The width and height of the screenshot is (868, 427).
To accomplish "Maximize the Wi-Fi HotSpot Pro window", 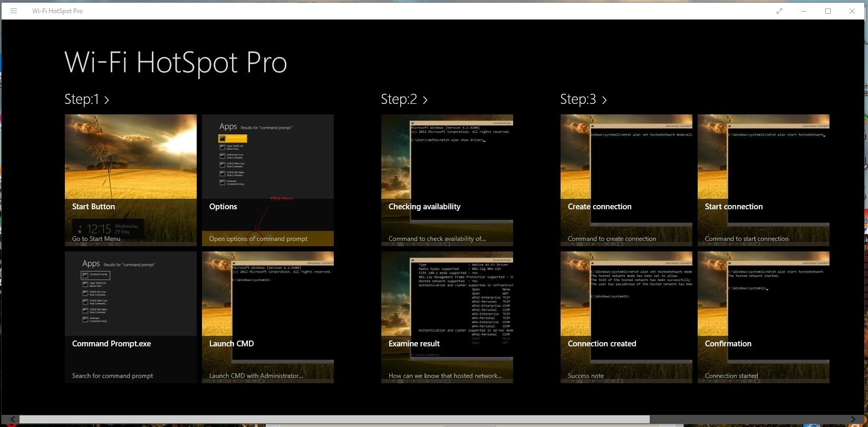I will click(x=828, y=11).
